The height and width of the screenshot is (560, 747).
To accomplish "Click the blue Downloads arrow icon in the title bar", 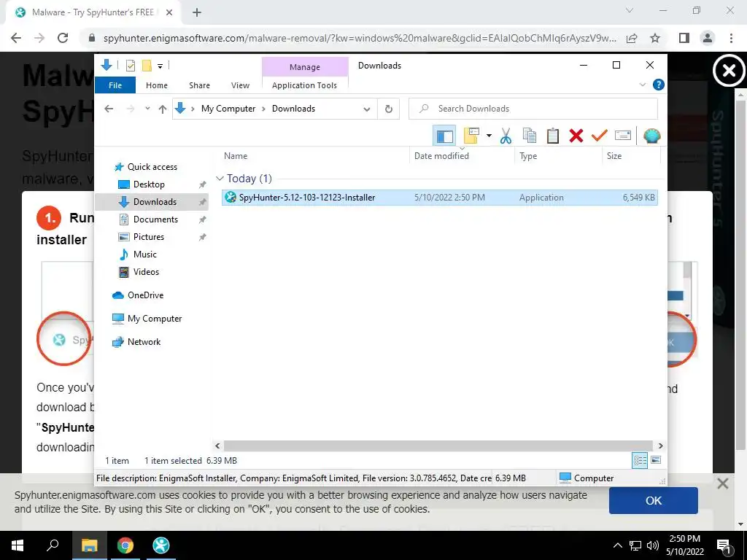I will (x=107, y=65).
